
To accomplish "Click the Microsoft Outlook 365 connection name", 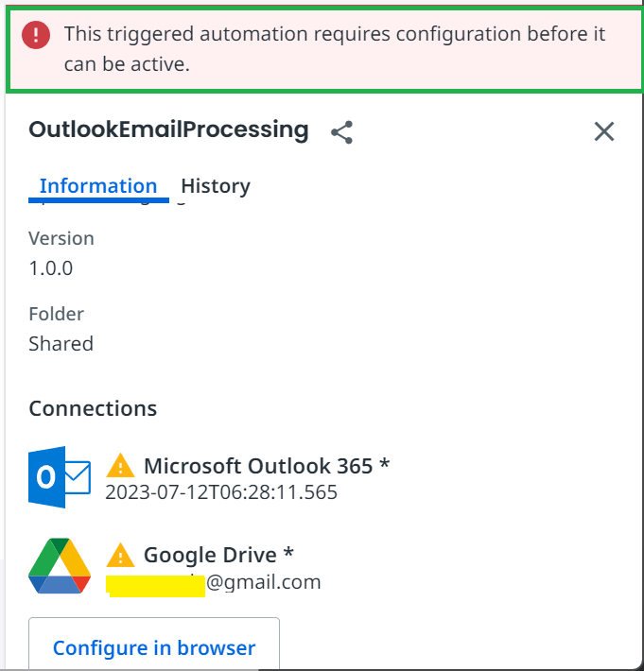I will pos(267,466).
